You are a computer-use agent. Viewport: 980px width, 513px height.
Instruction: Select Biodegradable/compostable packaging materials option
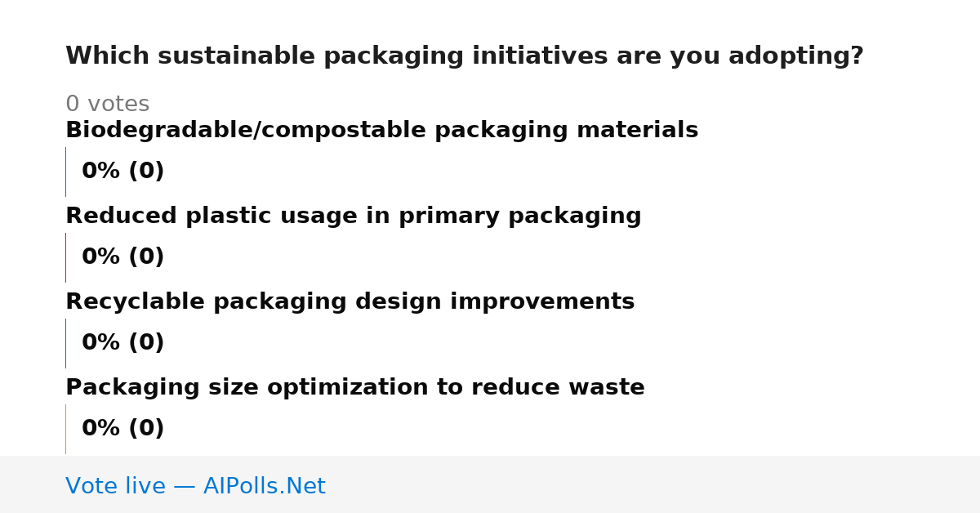(x=381, y=131)
